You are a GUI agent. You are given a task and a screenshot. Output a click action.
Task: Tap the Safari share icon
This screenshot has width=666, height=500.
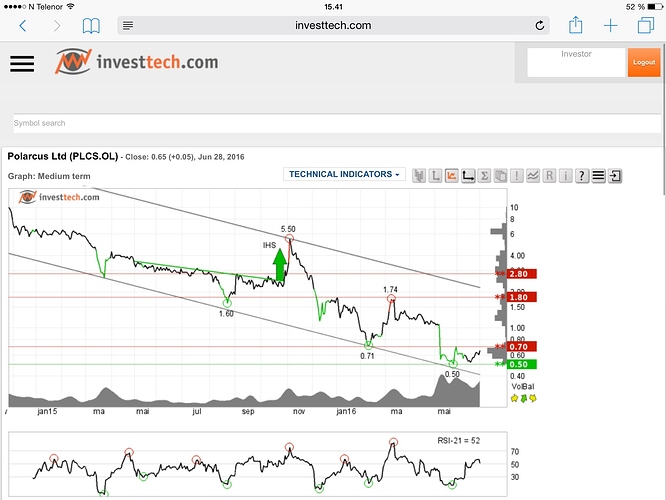576,25
